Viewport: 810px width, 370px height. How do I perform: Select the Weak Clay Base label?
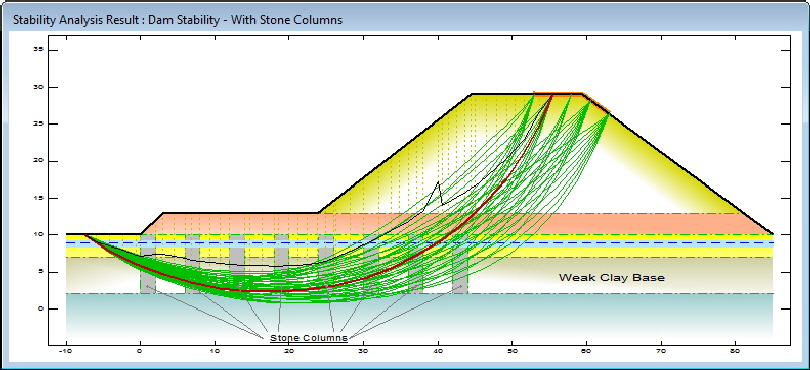[x=612, y=278]
